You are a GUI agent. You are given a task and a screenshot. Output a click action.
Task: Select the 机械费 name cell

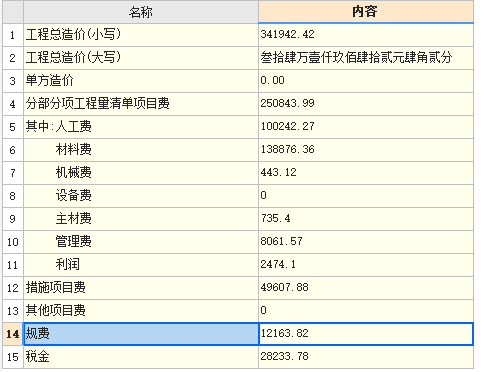pos(141,173)
